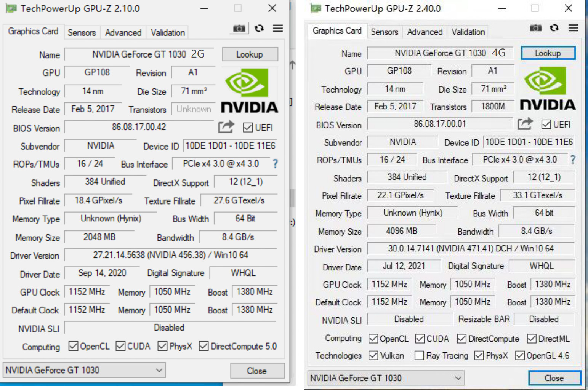The width and height of the screenshot is (588, 390).
Task: Toggle DirectCompute 5.0 checkbox in GPU-Z 2.10.0
Action: pyautogui.click(x=204, y=346)
